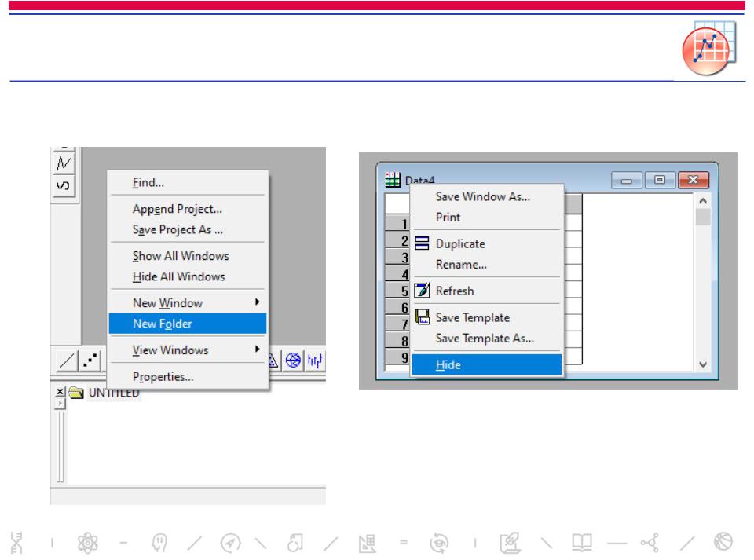The image size is (754, 560).
Task: Open Properties... from context menu
Action: click(x=163, y=376)
